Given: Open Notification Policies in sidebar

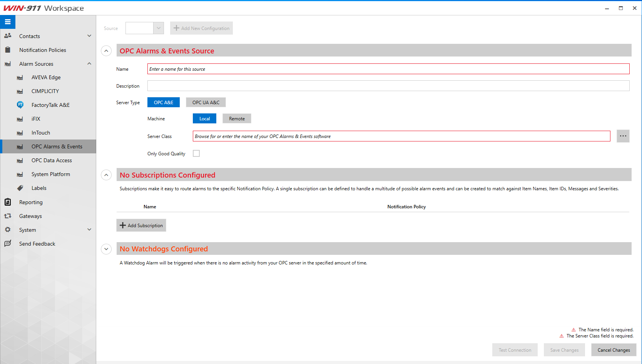Looking at the screenshot, I should (x=48, y=50).
